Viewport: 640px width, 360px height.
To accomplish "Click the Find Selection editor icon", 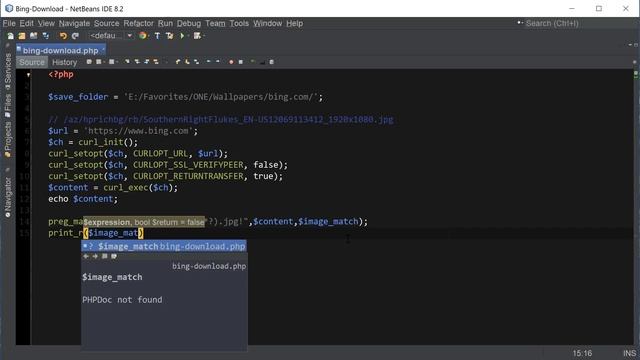I will coord(127,62).
